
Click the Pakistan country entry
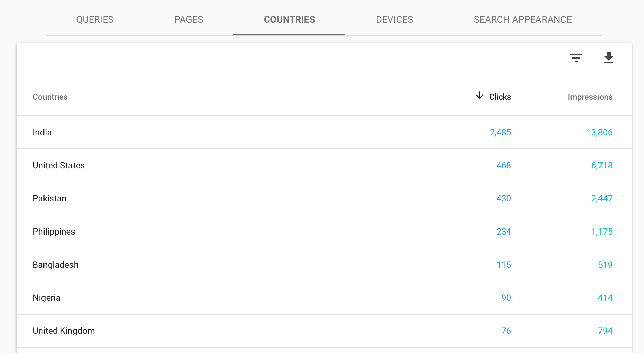pyautogui.click(x=50, y=198)
